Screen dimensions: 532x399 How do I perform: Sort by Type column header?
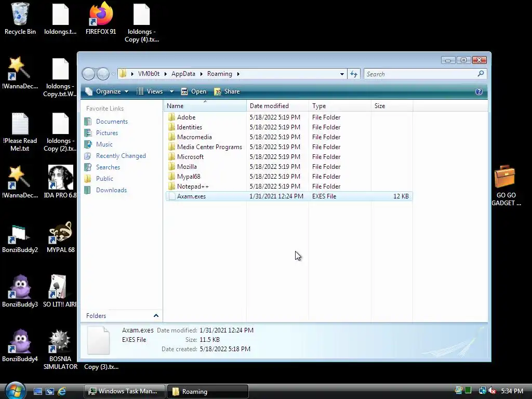pyautogui.click(x=340, y=106)
